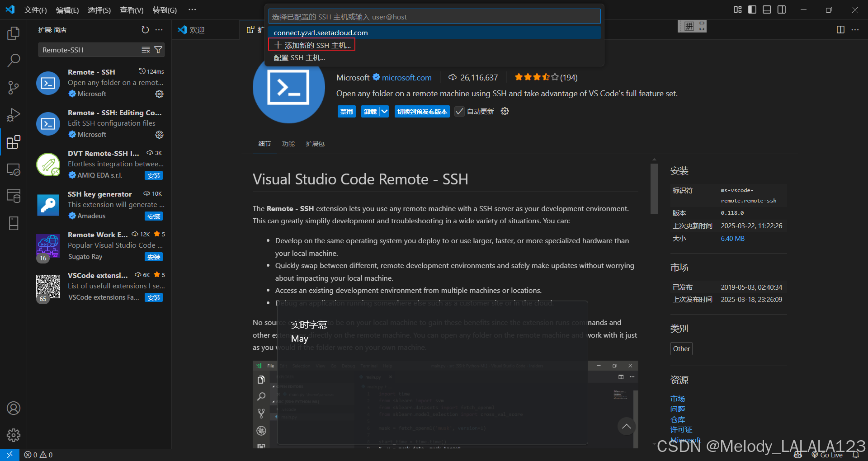Open the 编辑(E) menu

(x=67, y=10)
